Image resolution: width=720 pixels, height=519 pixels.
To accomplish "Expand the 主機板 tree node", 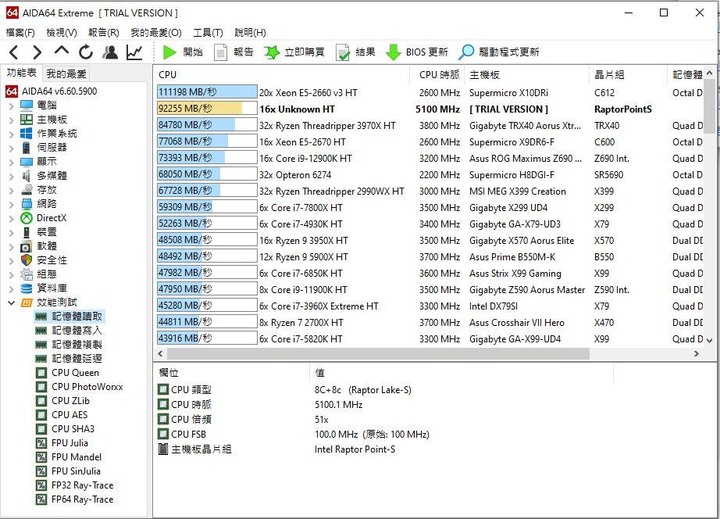I will 11,120.
